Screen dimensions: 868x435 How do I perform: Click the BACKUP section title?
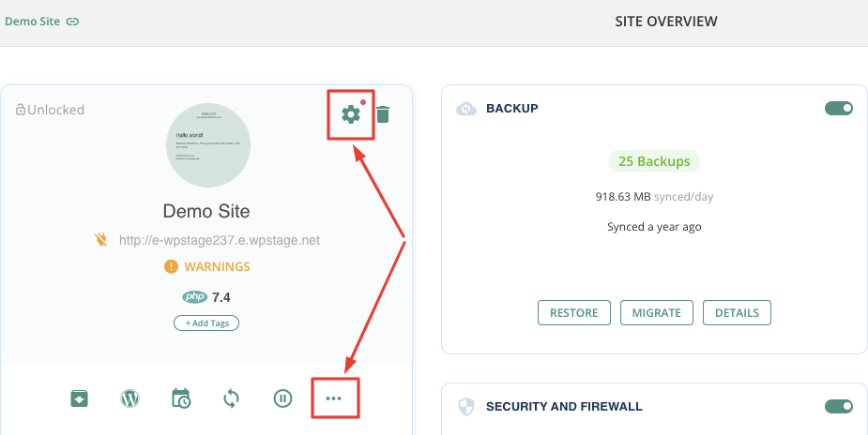512,109
